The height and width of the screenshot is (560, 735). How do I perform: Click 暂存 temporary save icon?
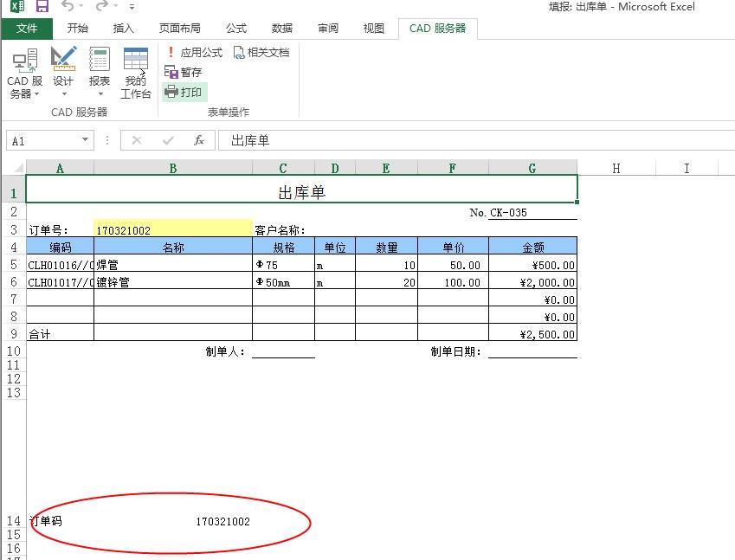coord(183,73)
